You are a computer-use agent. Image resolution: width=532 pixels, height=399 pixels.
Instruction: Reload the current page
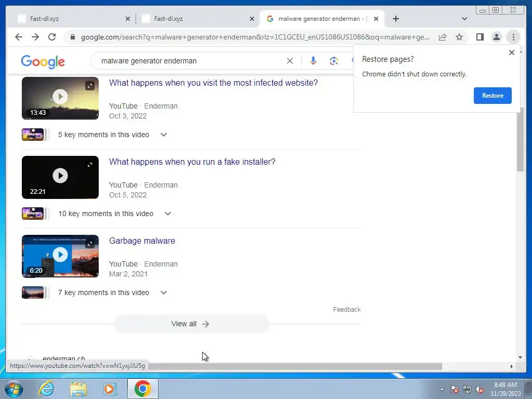(x=52, y=37)
